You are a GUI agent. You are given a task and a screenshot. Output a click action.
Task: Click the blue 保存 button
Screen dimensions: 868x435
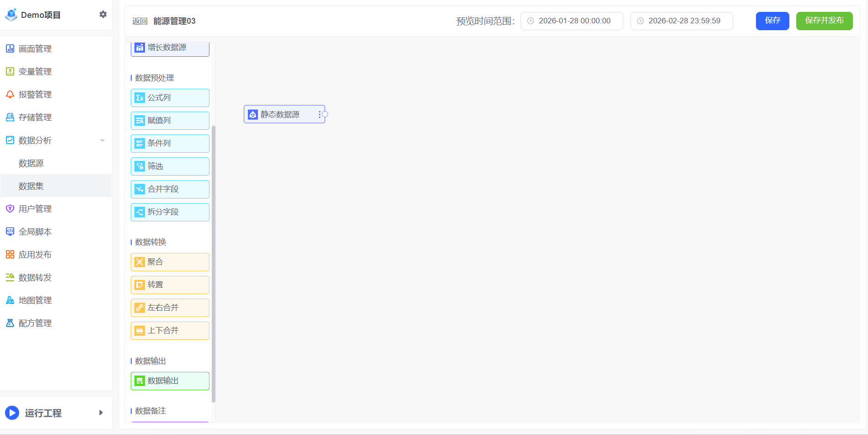click(772, 21)
